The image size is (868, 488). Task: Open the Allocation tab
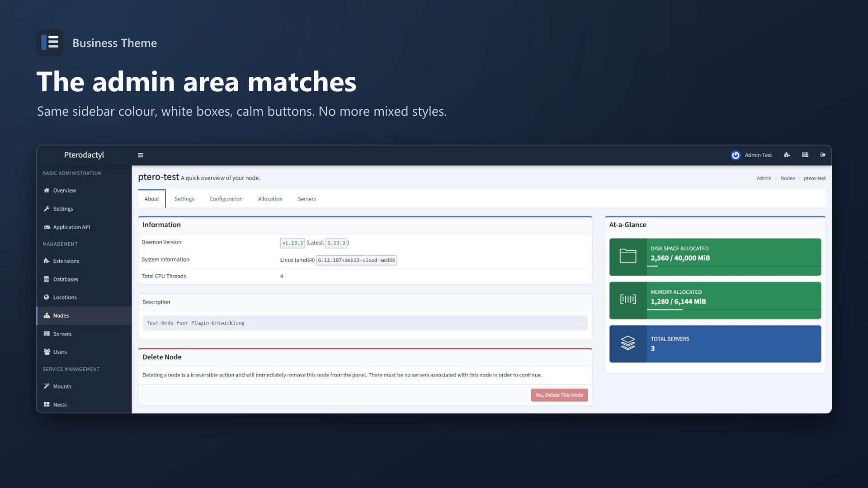point(270,199)
